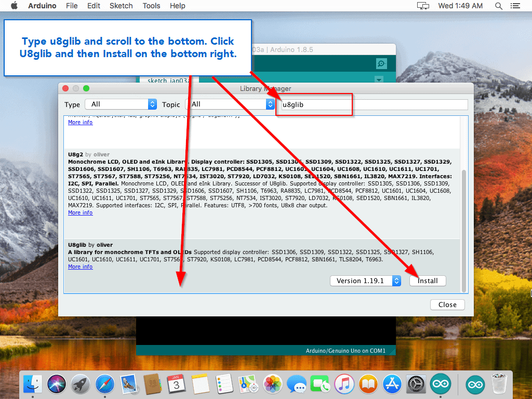Open More info link for U8g2
This screenshot has width=532, height=399.
pos(81,212)
